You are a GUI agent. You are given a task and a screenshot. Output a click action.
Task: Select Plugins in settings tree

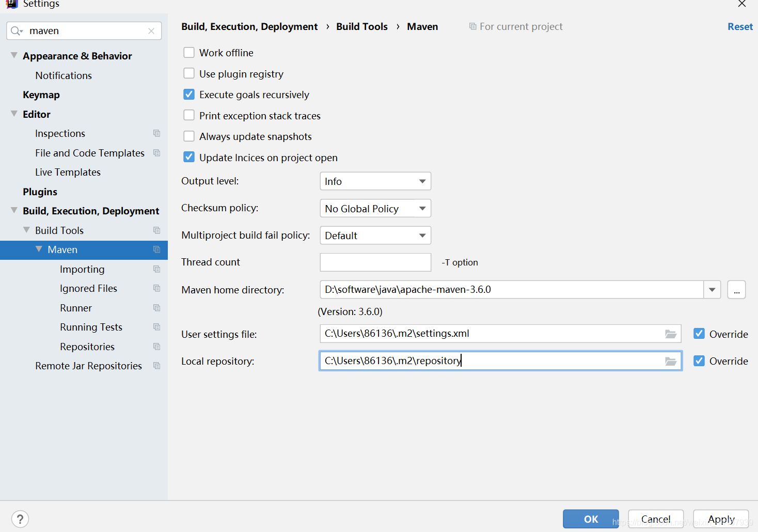tap(40, 192)
